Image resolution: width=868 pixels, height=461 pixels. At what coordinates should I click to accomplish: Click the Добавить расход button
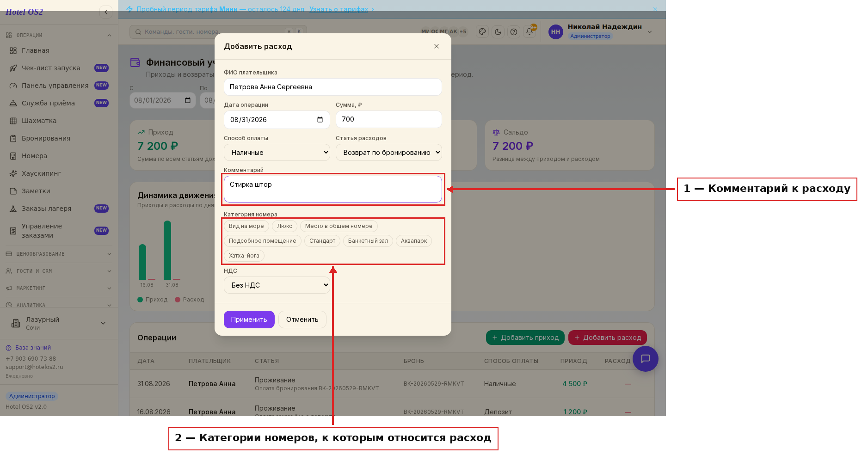click(x=608, y=338)
